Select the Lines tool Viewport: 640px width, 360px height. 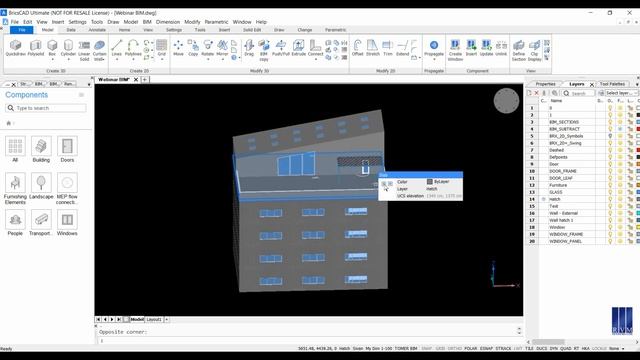point(117,48)
